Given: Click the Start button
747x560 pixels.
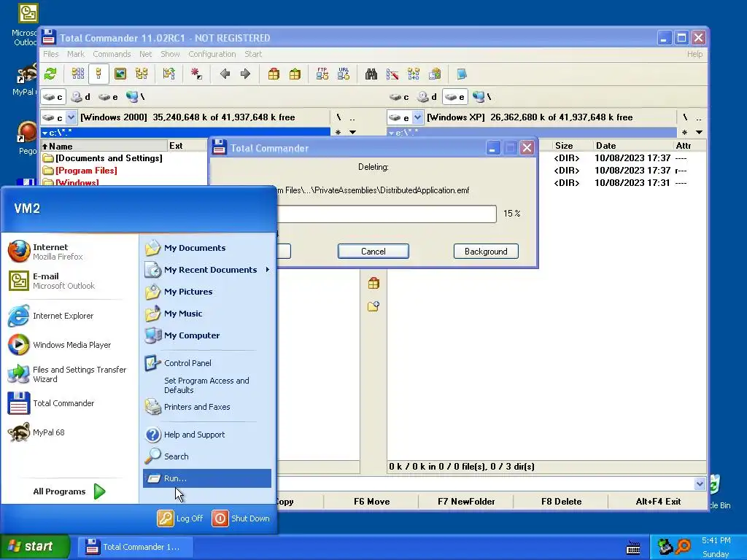Looking at the screenshot, I should pyautogui.click(x=34, y=546).
